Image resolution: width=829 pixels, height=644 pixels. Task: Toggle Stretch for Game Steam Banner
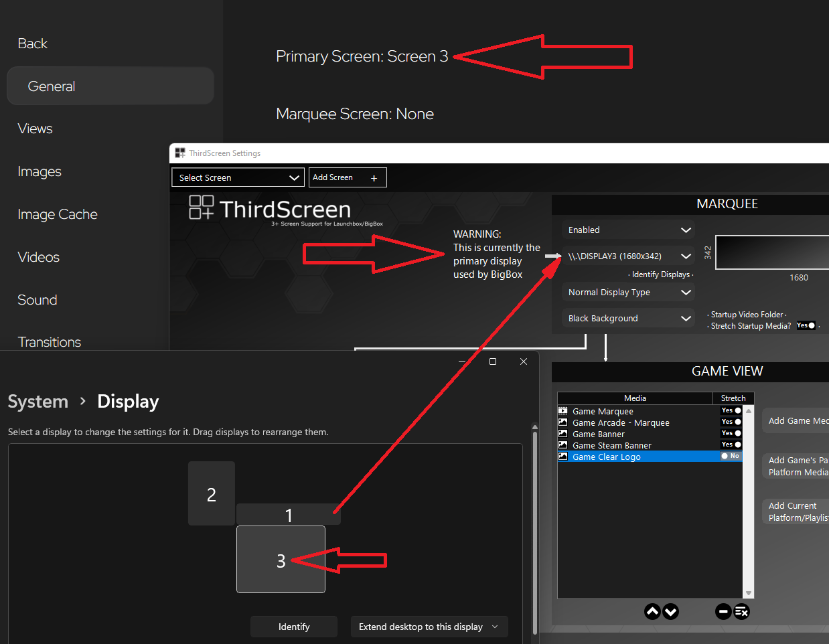tap(731, 445)
